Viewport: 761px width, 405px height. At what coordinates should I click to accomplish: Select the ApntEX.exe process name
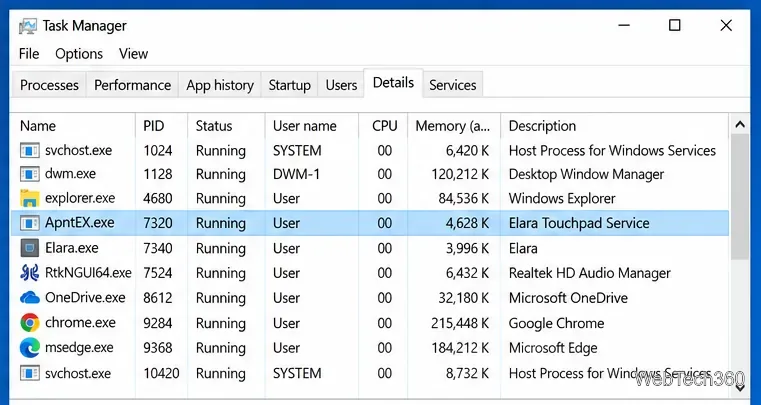[80, 223]
